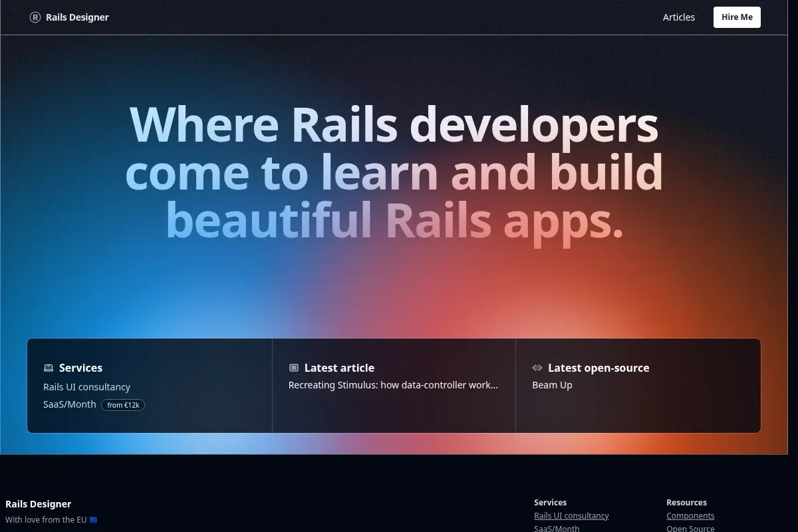This screenshot has width=798, height=532.
Task: Click the code icon beside Latest open-source
Action: coord(537,368)
